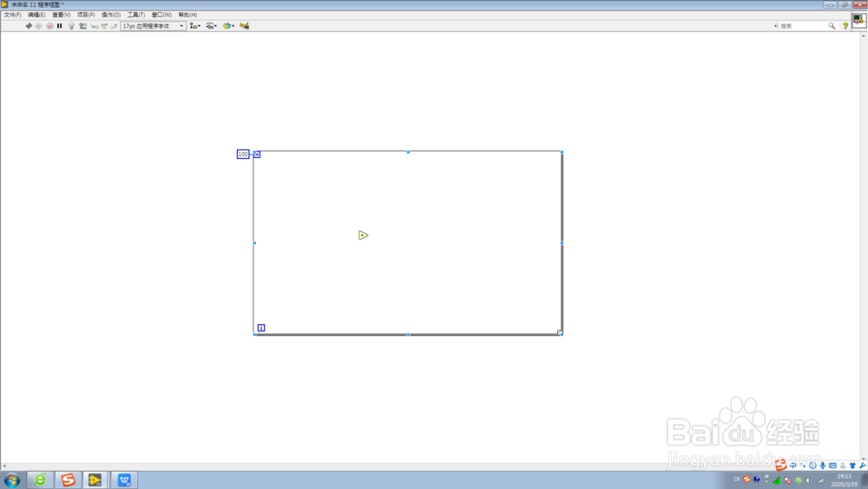868x489 pixels.
Task: Click the Sogou emoji face icon
Action: (x=812, y=466)
